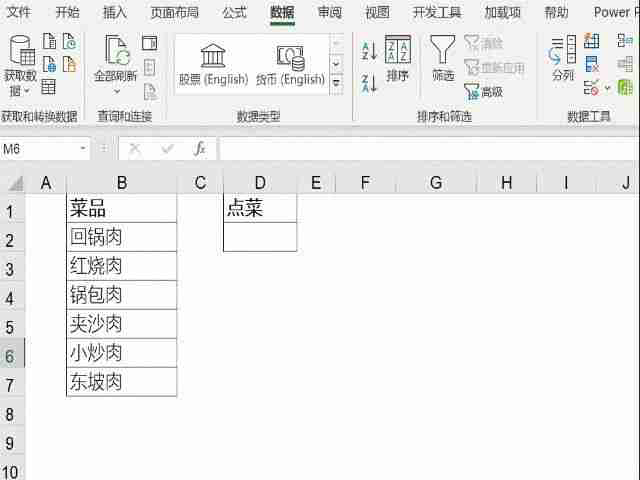Click the Existing Connections icon
This screenshot has height=480, width=640.
(x=69, y=64)
